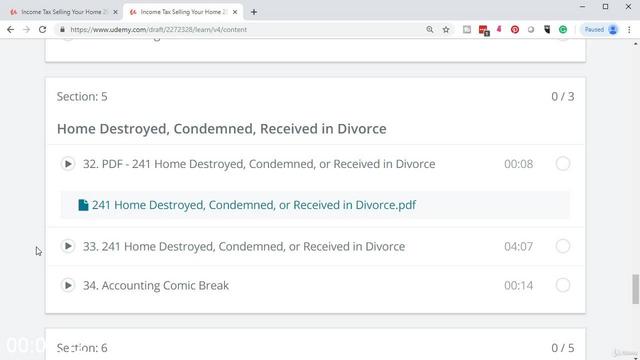View site security lock info

(x=62, y=29)
